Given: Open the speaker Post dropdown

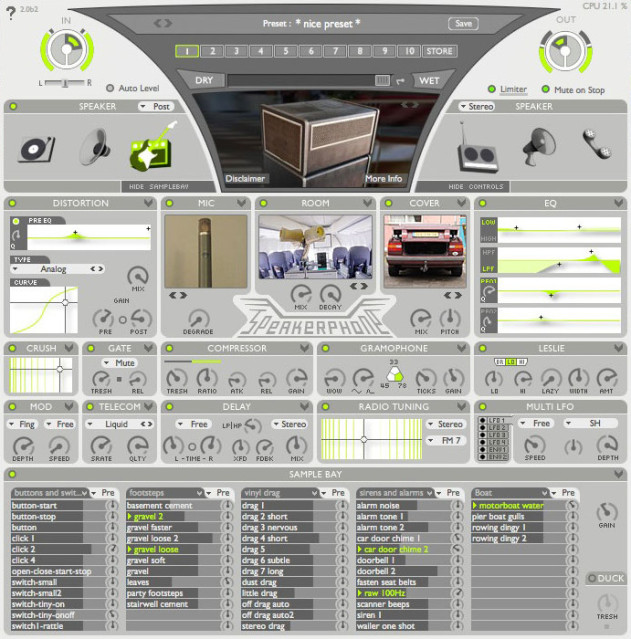Looking at the screenshot, I should 156,106.
